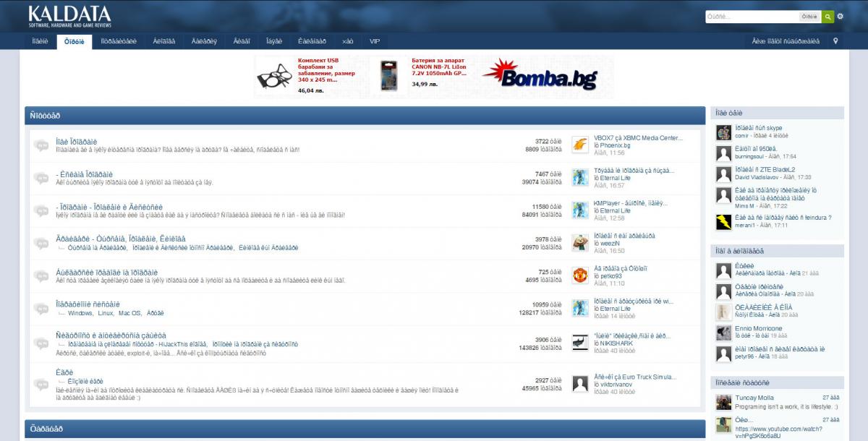Open the VIP tab
The height and width of the screenshot is (441, 868).
(x=374, y=41)
